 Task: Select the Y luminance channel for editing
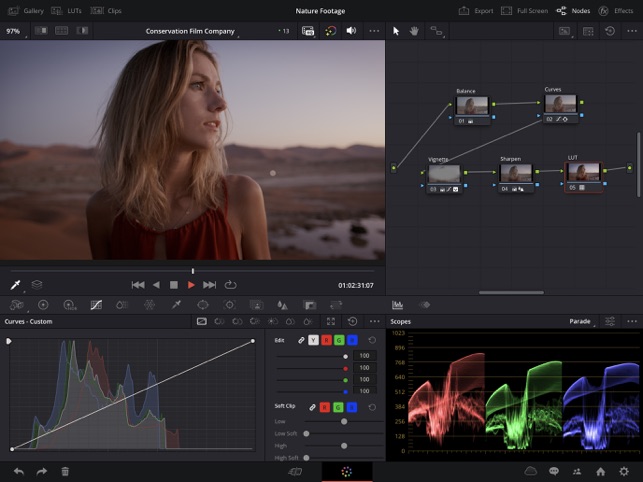(313, 340)
